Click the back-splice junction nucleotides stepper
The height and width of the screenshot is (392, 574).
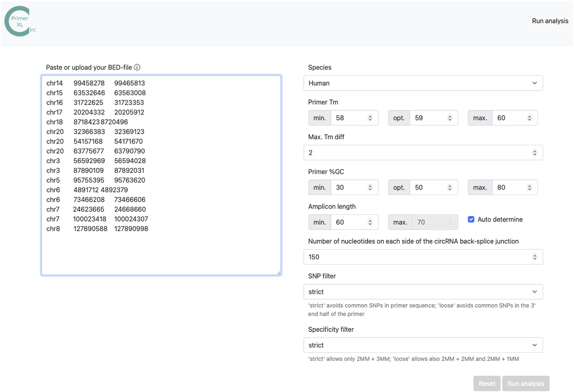[x=535, y=257]
